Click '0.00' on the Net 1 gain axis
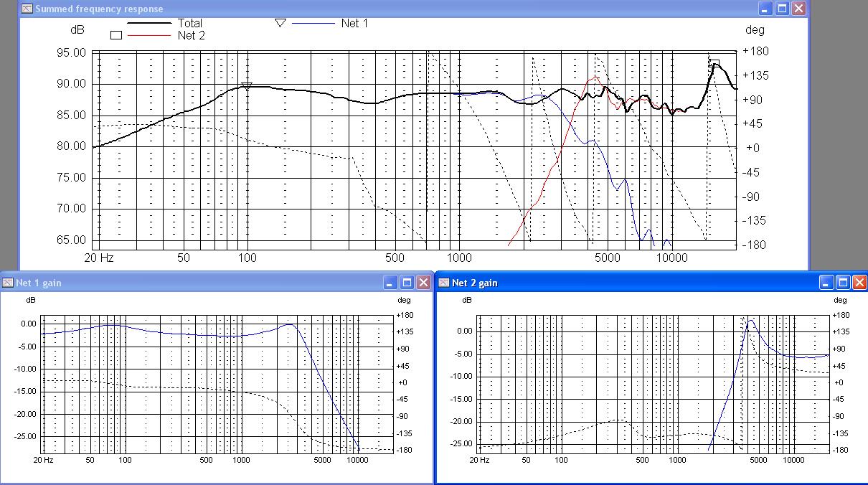The width and height of the screenshot is (868, 485). point(28,324)
